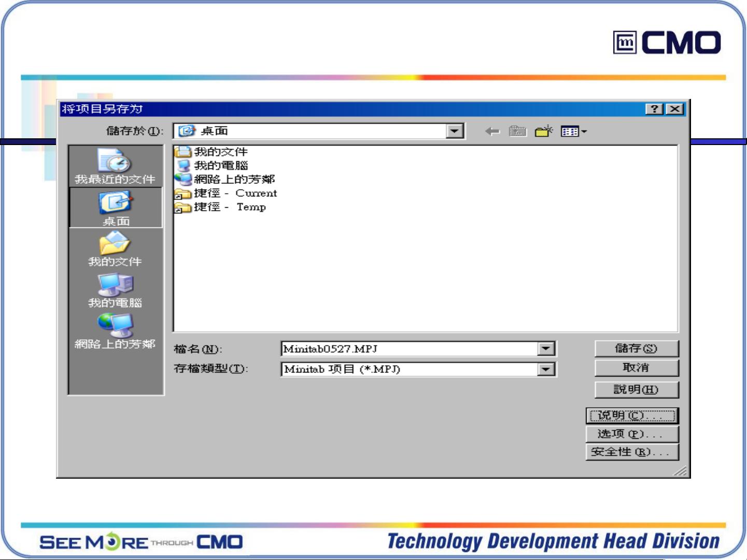
Task: Open 網路上的芳鄰 from the places bar
Action: click(115, 331)
